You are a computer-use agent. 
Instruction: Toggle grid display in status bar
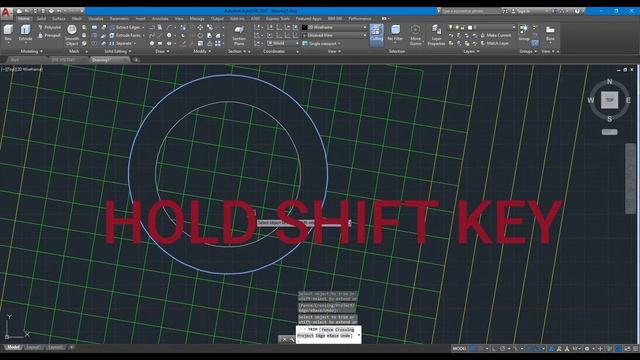tap(473, 349)
